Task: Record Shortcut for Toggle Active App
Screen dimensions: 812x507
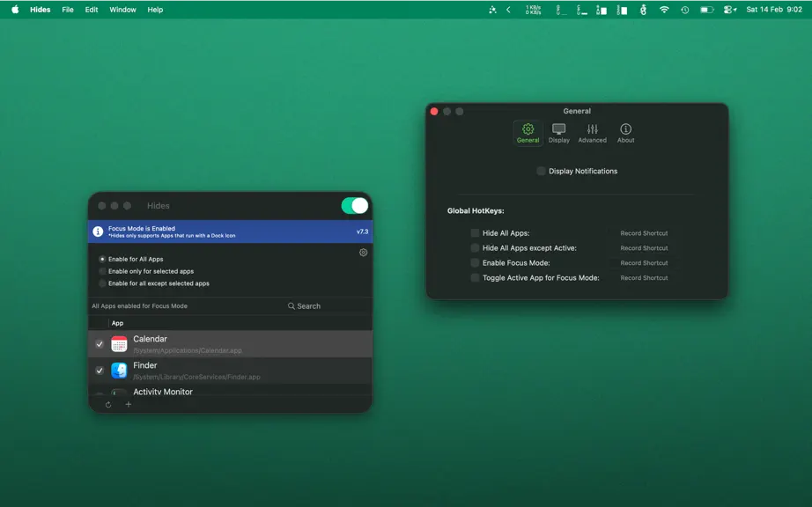Action: tap(644, 278)
